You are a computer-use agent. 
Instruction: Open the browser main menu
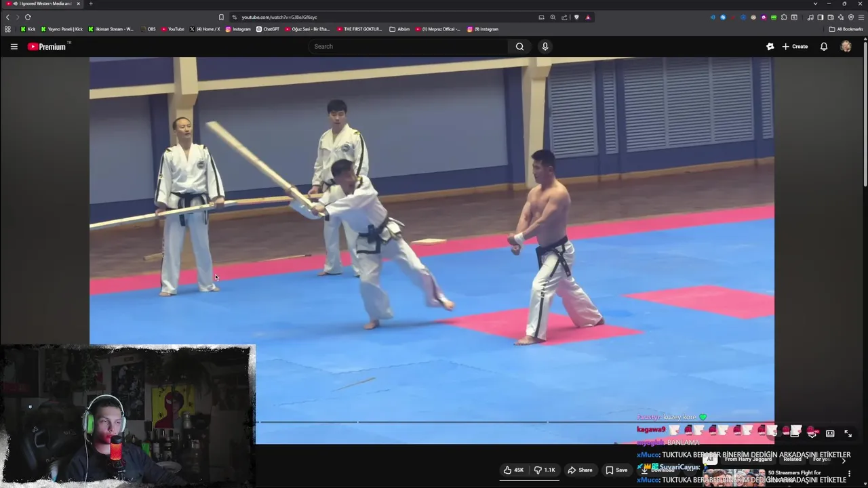click(x=861, y=17)
